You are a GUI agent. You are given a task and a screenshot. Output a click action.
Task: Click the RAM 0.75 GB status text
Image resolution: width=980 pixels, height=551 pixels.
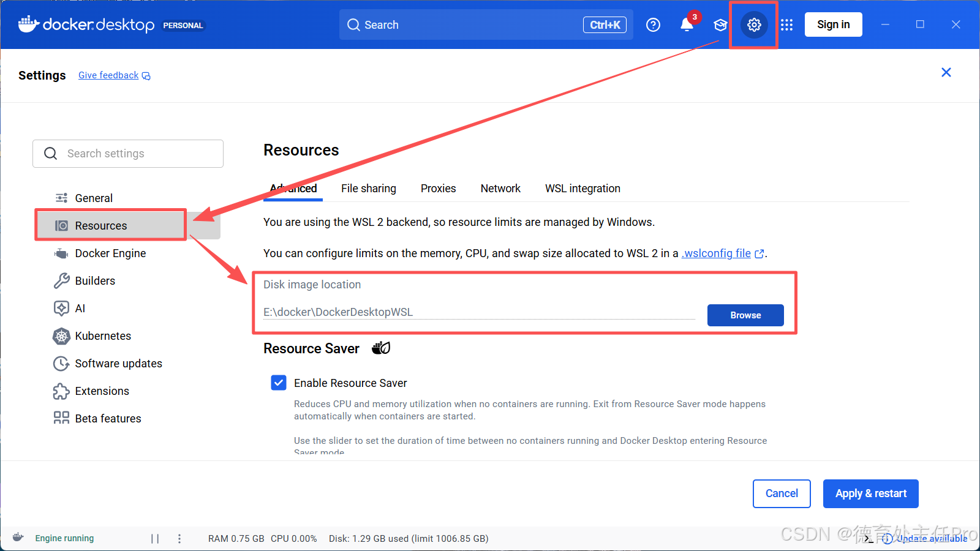pyautogui.click(x=236, y=539)
